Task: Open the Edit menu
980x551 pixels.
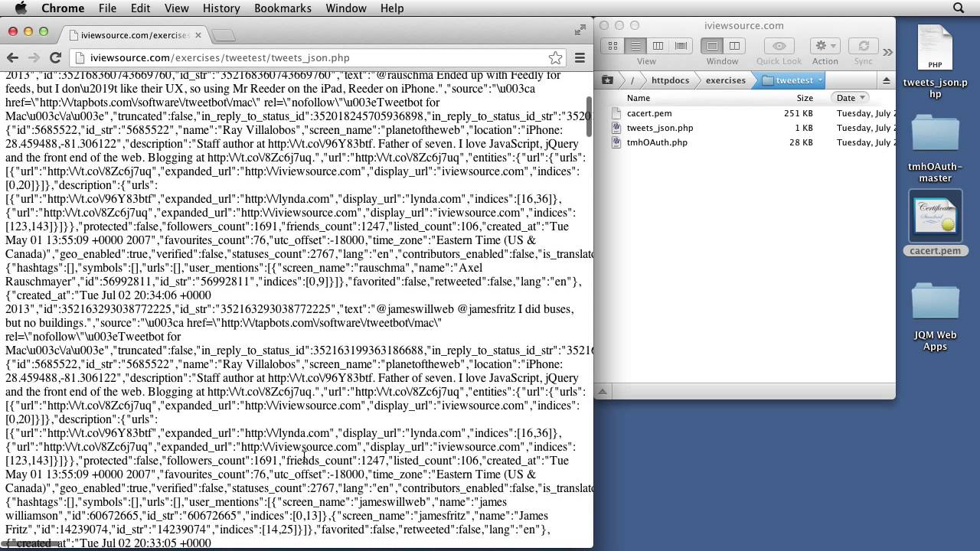Action: (x=140, y=8)
